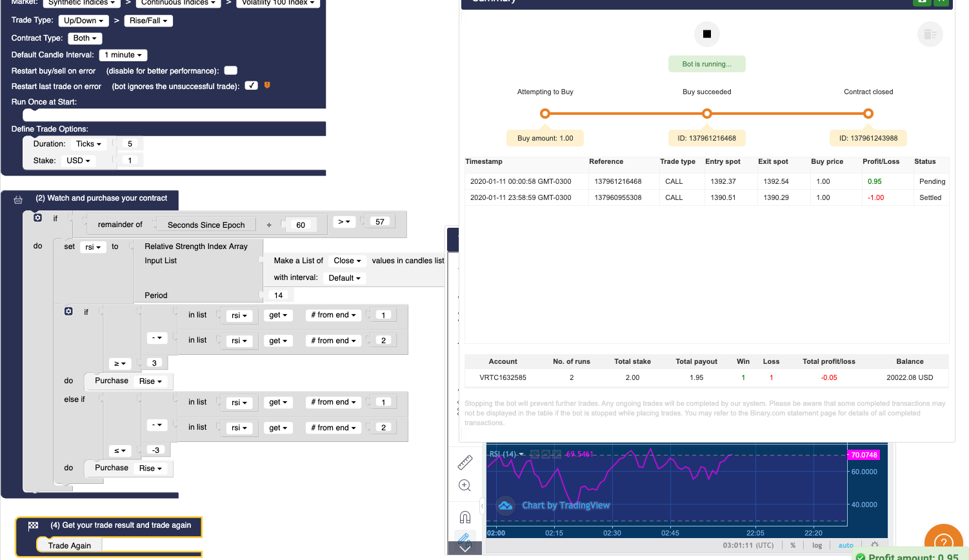Open gear settings on the nested if/else-if block

68,311
